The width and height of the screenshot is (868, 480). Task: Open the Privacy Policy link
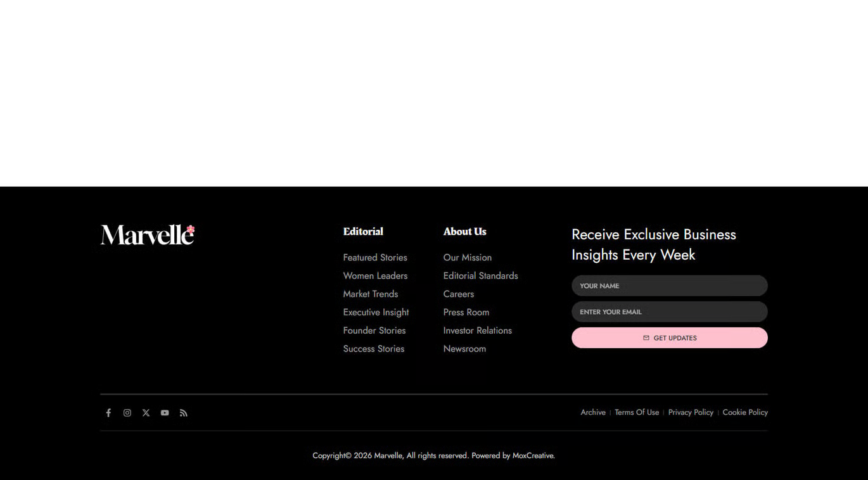pos(691,412)
